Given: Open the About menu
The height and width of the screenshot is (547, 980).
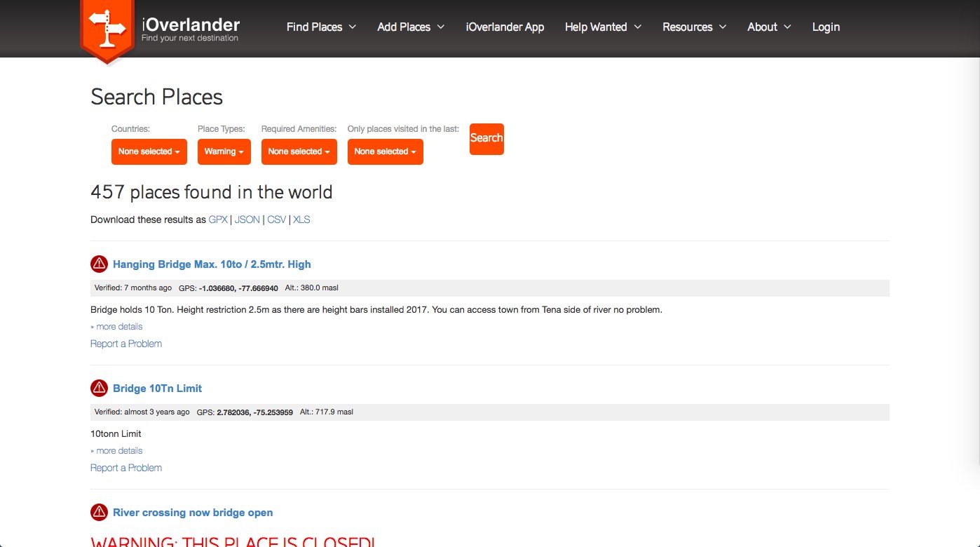Looking at the screenshot, I should coord(769,27).
